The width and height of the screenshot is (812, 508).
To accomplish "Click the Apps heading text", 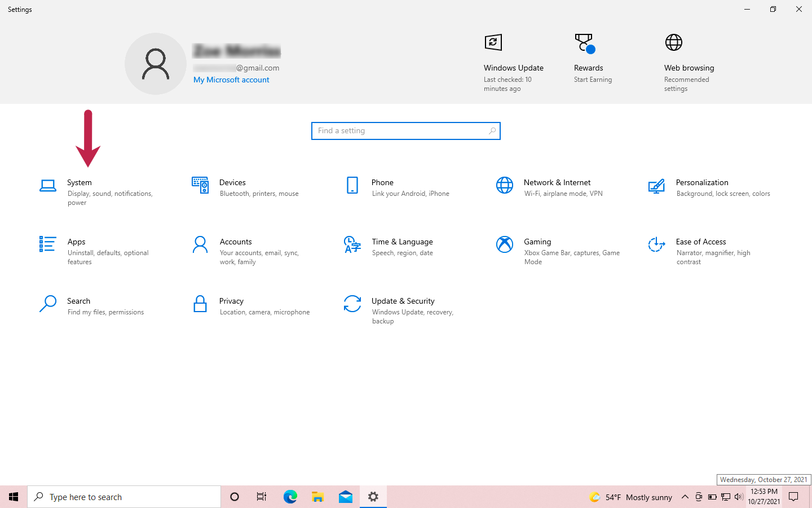I will coord(76,242).
